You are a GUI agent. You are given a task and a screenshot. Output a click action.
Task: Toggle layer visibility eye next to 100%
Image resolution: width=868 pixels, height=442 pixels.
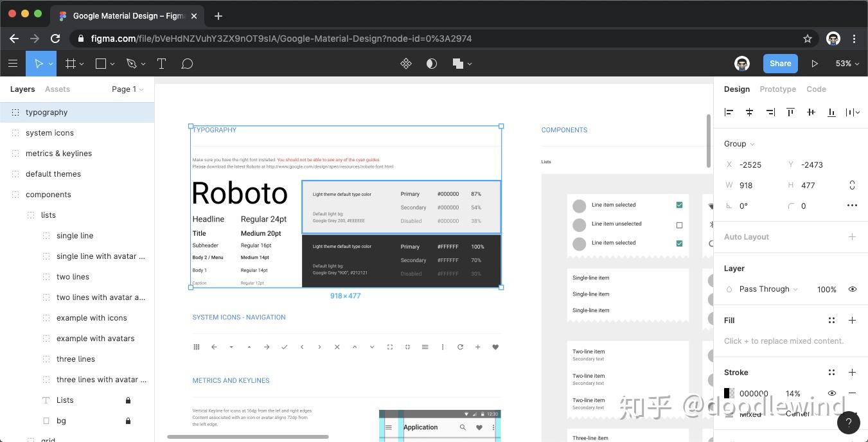[x=853, y=289]
